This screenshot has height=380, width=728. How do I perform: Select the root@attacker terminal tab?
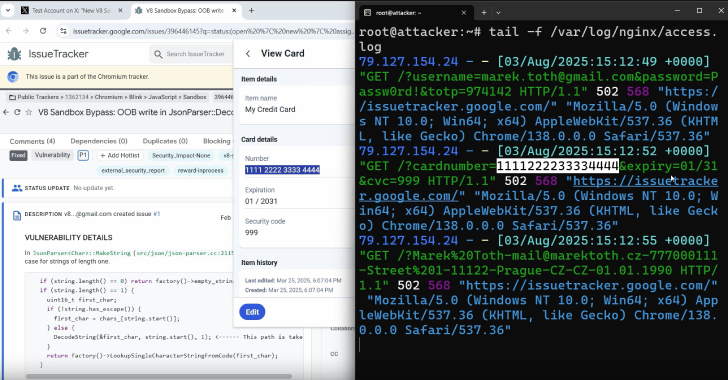[415, 13]
